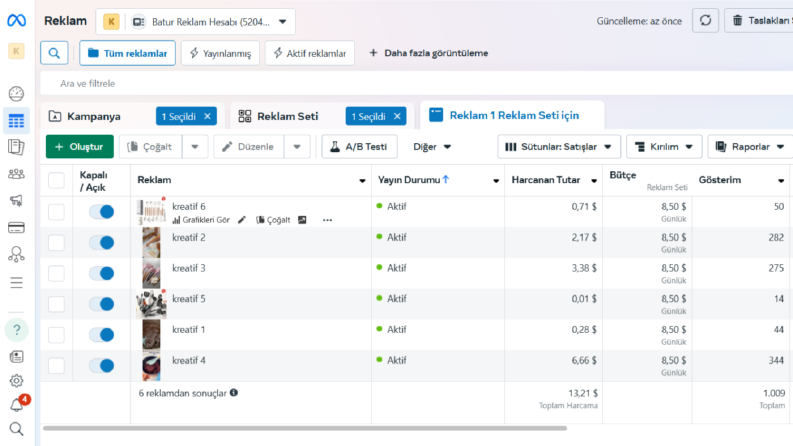
Task: Tick the checkbox for kreatif 3
Action: click(x=56, y=273)
